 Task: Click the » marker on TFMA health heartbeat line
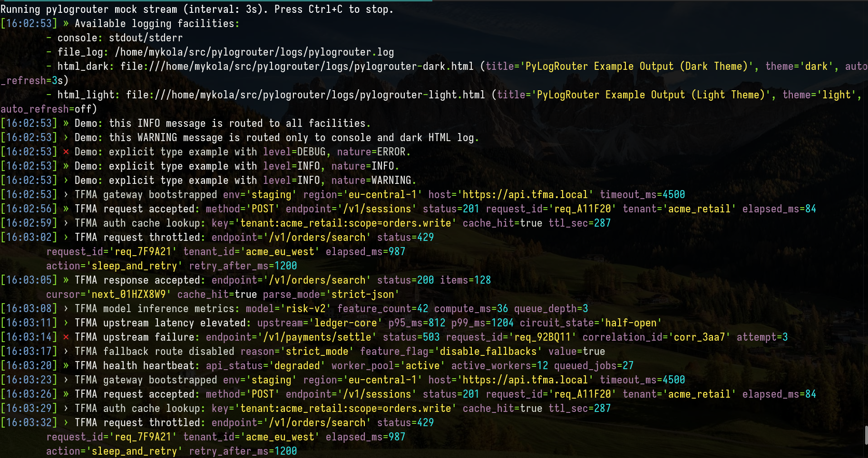pyautogui.click(x=66, y=365)
